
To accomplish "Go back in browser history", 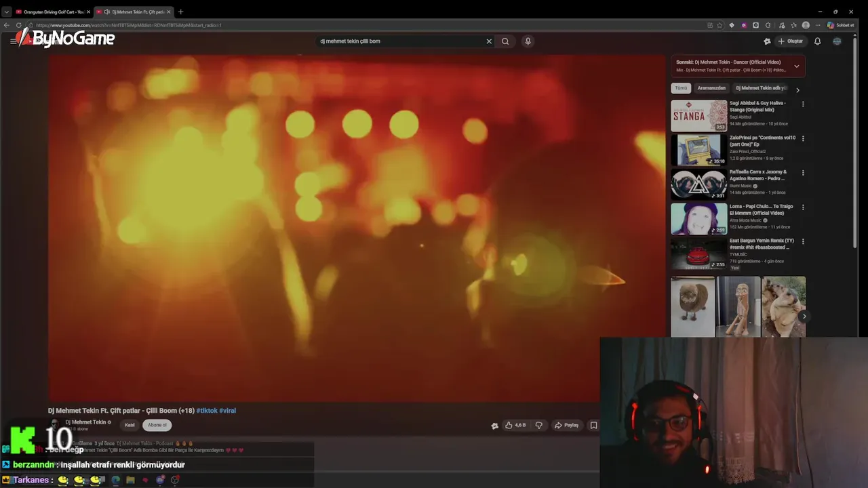I will [7, 25].
